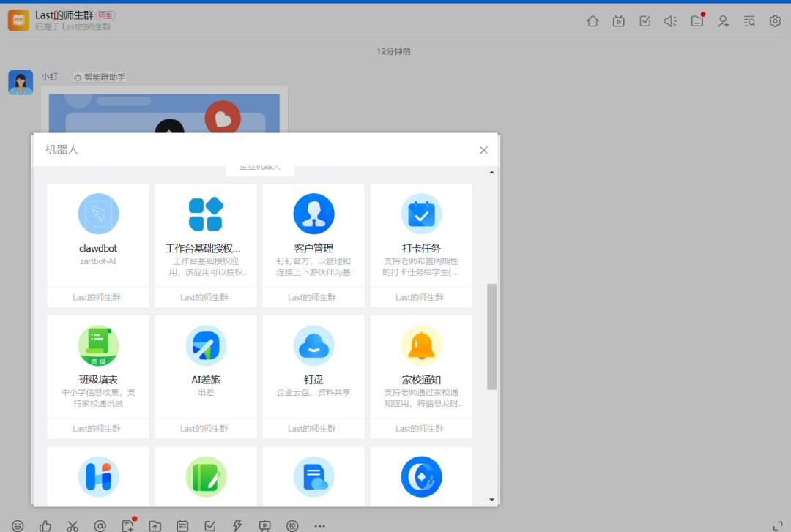Screen dimensions: 791x532
Task: Choose the 打卡任务 calendar icon
Action: (x=421, y=214)
